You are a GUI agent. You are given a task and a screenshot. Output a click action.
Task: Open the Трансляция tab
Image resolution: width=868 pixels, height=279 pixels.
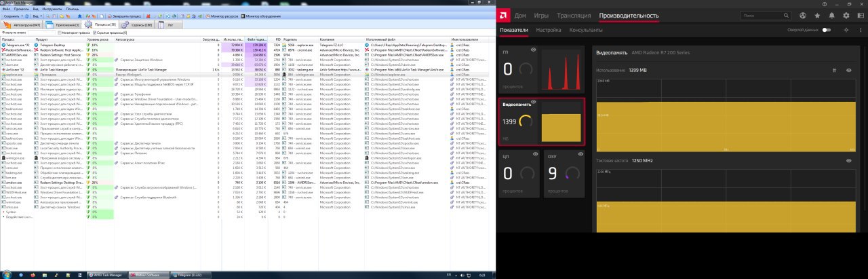(574, 15)
